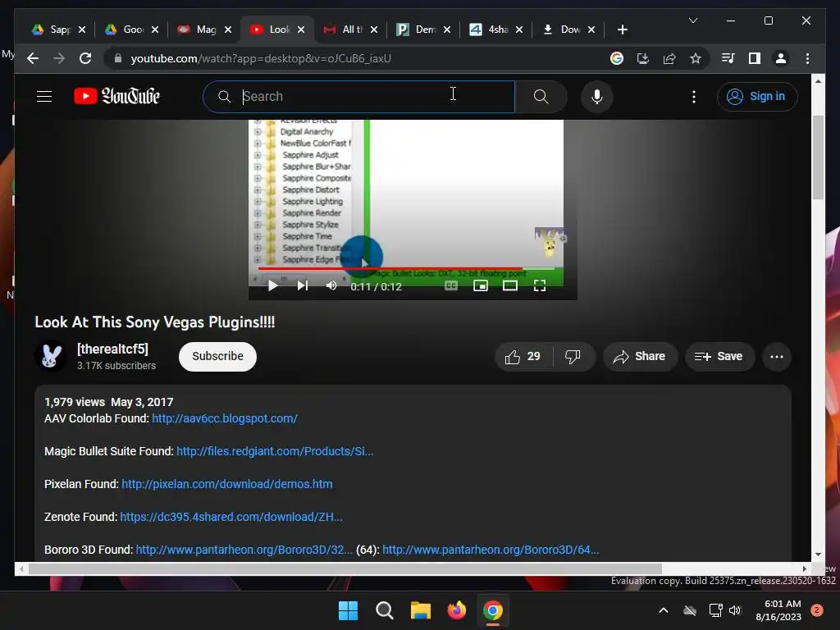The height and width of the screenshot is (630, 840).
Task: Open the files.redgiant.com Magic Bullet link
Action: [x=275, y=452]
